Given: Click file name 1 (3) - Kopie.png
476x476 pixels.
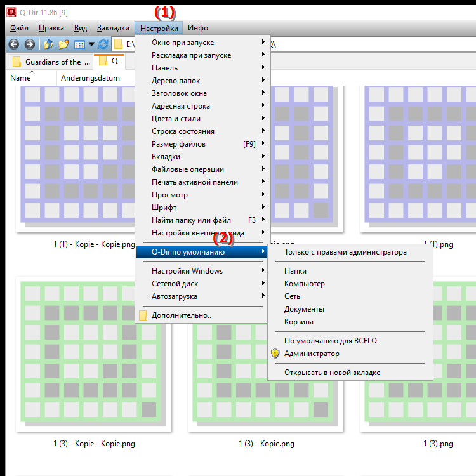Looking at the screenshot, I should tap(267, 444).
